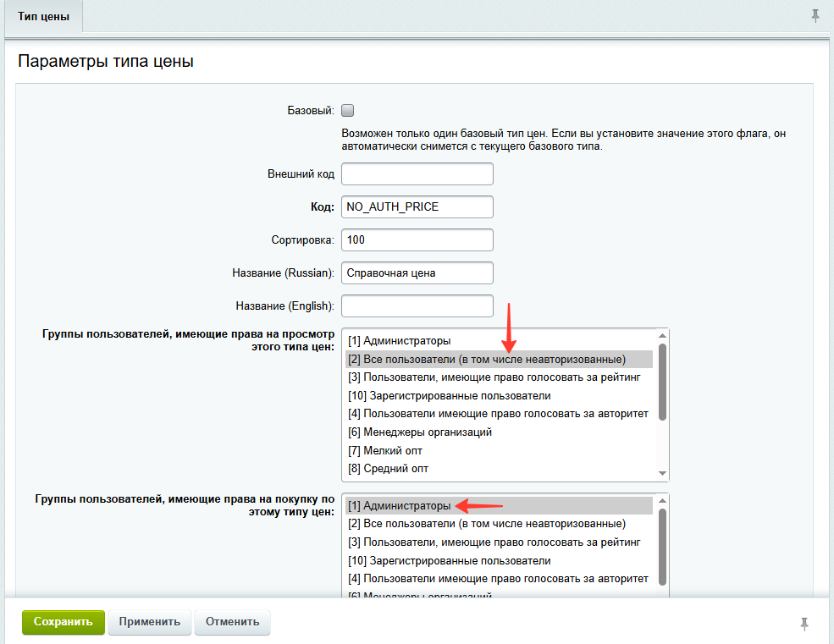This screenshot has width=834, height=644.
Task: Open the Тип цены tab
Action: (44, 16)
